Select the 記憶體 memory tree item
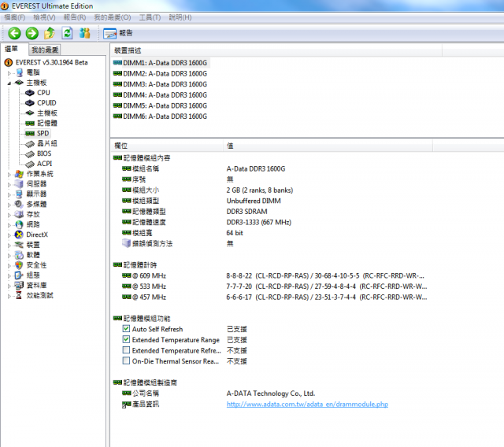 47,123
